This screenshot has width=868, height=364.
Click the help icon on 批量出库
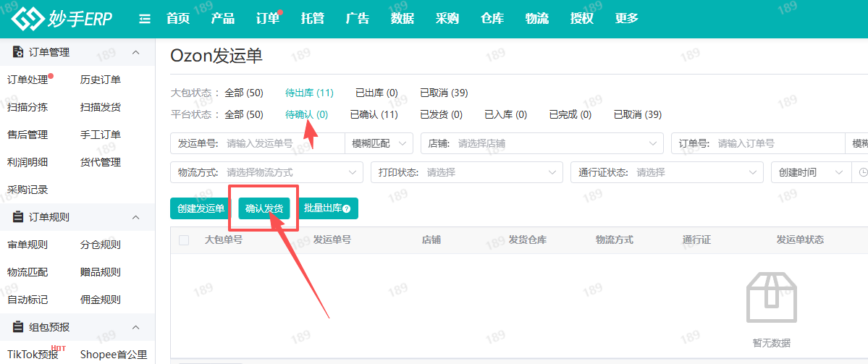(347, 209)
